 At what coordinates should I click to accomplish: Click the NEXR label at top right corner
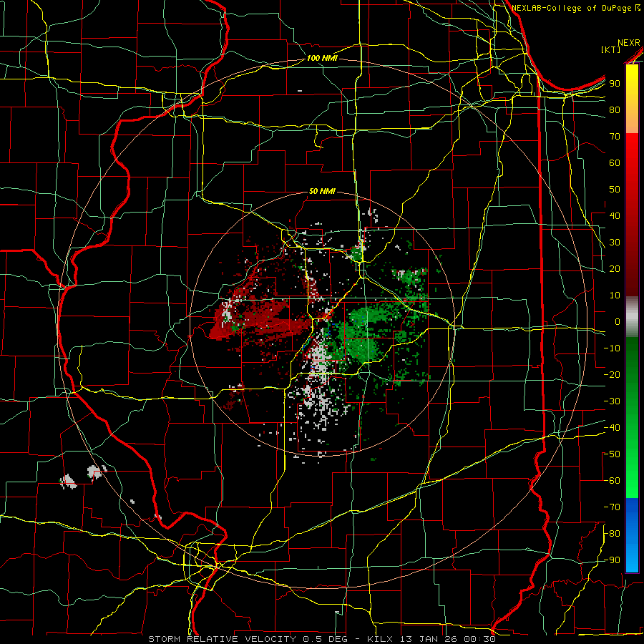[x=629, y=43]
